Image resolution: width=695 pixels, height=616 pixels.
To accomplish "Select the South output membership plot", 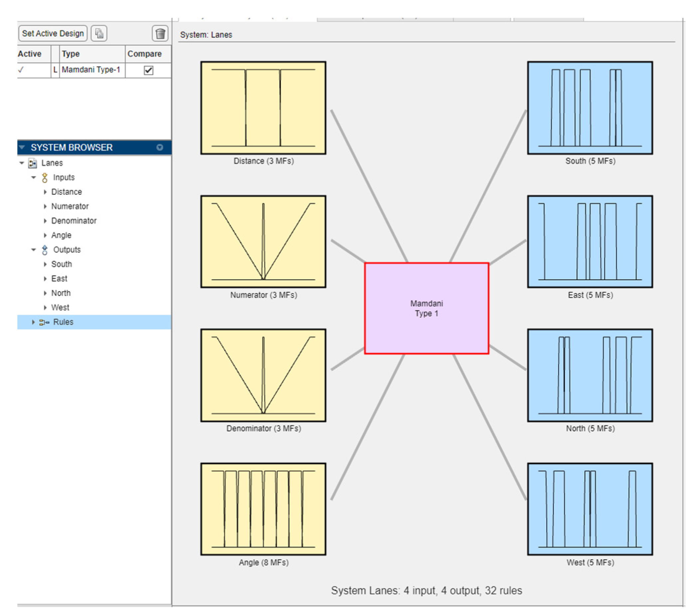I will click(590, 108).
